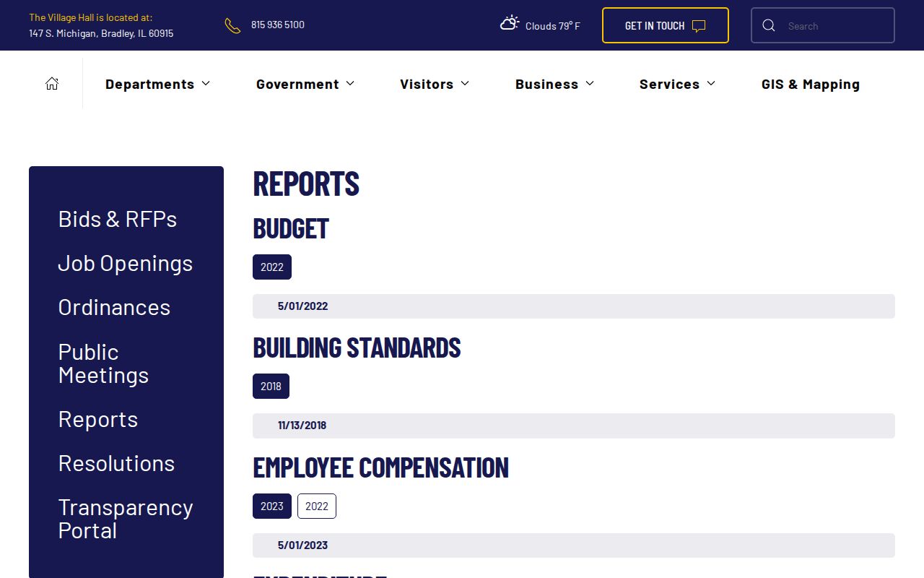Open the 5/01/2023 employee compensation row

574,545
